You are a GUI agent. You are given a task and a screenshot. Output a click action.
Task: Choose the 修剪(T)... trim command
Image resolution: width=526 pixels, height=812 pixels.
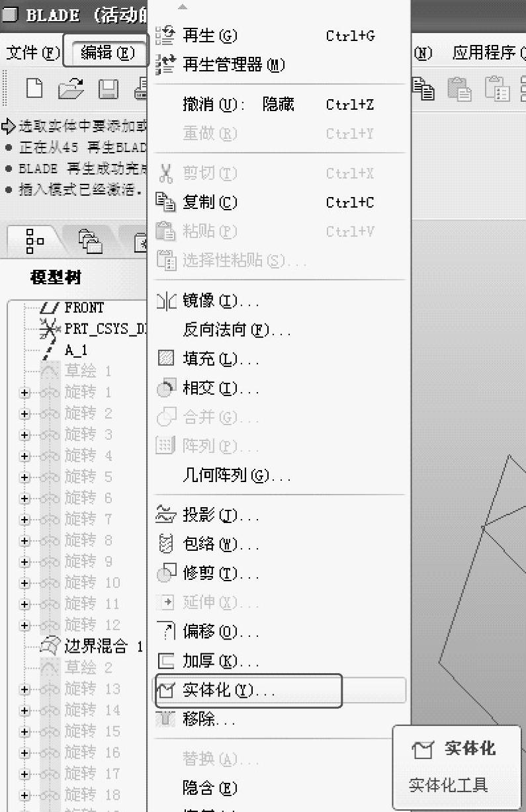point(279,573)
